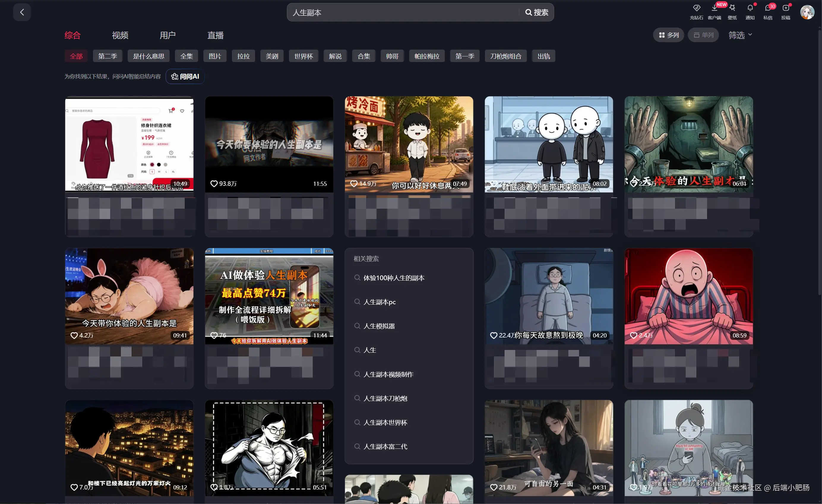The width and height of the screenshot is (822, 504).
Task: Select the 全部 filter chip
Action: point(76,56)
